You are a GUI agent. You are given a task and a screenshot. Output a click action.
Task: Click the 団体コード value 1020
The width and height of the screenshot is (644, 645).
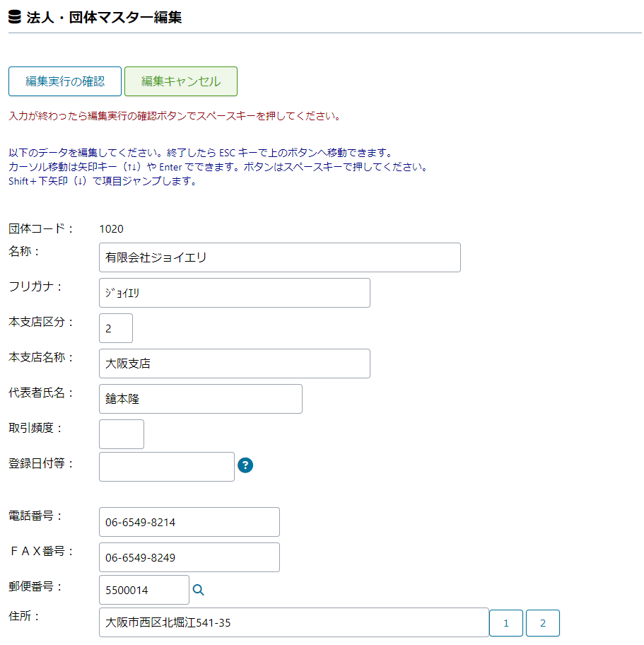[x=111, y=228]
